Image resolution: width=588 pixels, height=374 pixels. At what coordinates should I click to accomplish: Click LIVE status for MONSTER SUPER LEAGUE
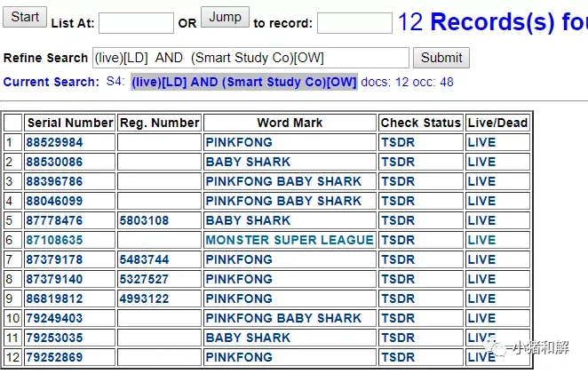(x=482, y=240)
